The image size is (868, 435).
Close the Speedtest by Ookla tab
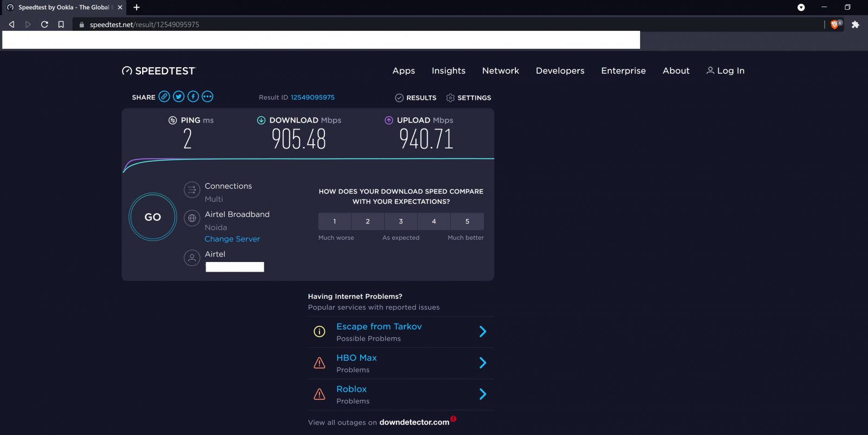[120, 7]
